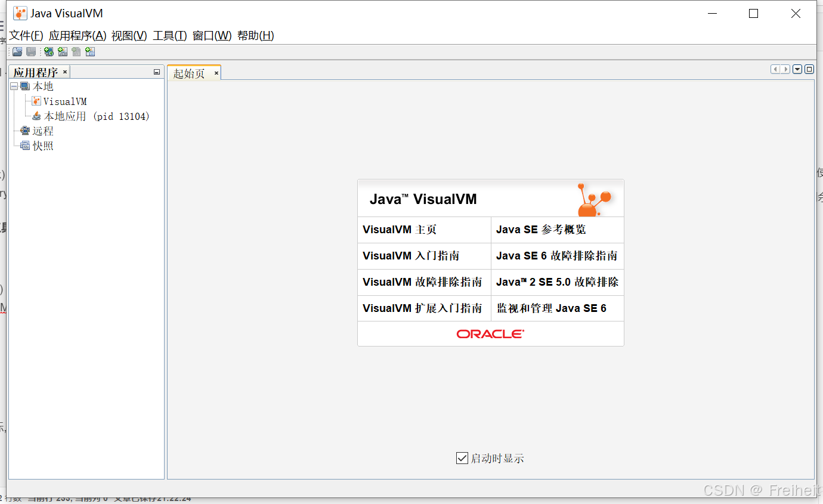Click the Add Remote Host toolbar icon
The image size is (823, 504).
[x=49, y=52]
